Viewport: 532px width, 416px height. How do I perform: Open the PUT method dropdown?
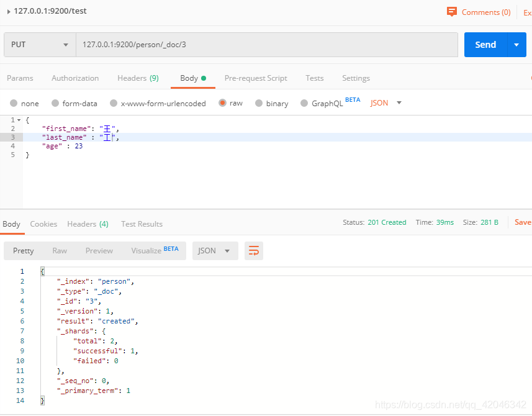(x=40, y=45)
